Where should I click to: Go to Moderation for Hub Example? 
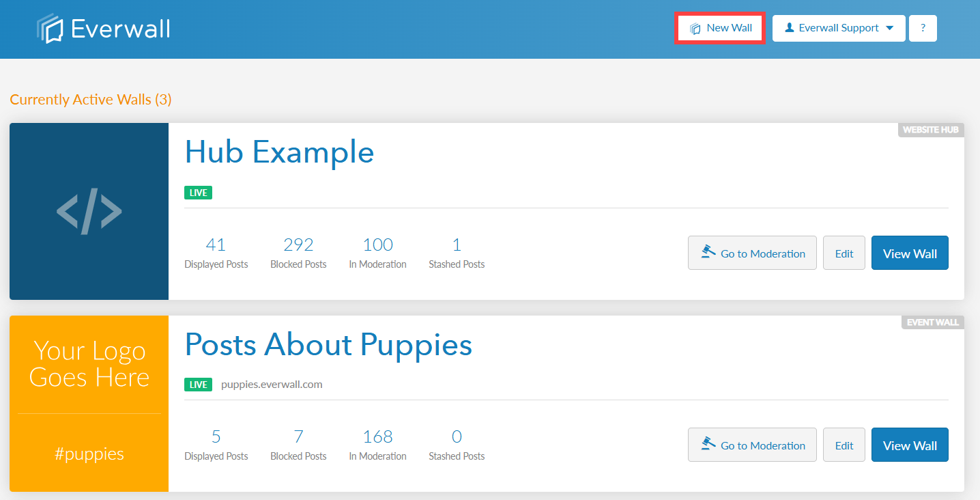tap(752, 253)
